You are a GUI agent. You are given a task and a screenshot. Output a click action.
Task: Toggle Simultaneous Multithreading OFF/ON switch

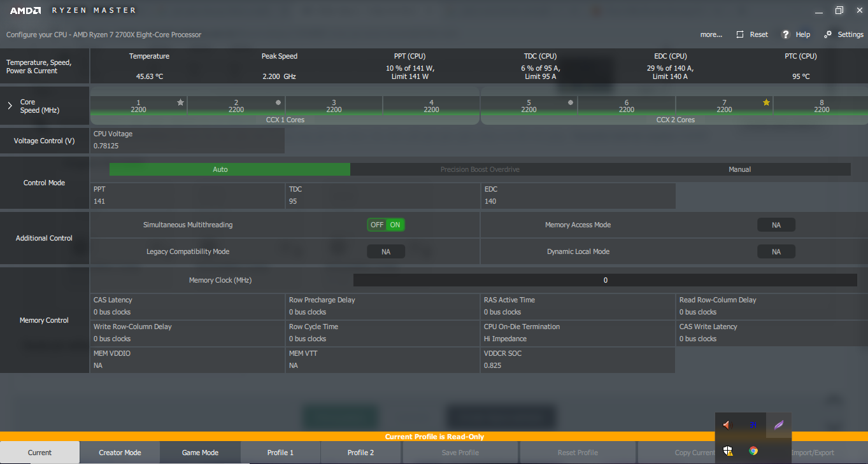386,225
